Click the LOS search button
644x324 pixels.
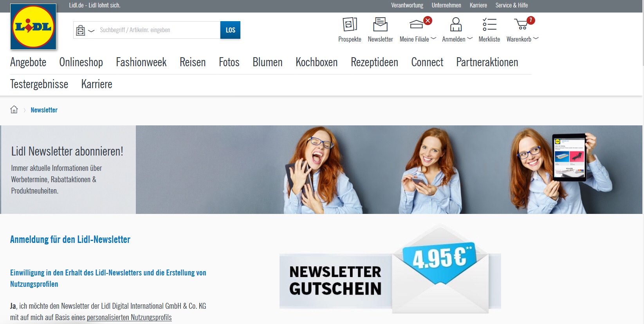coord(230,30)
